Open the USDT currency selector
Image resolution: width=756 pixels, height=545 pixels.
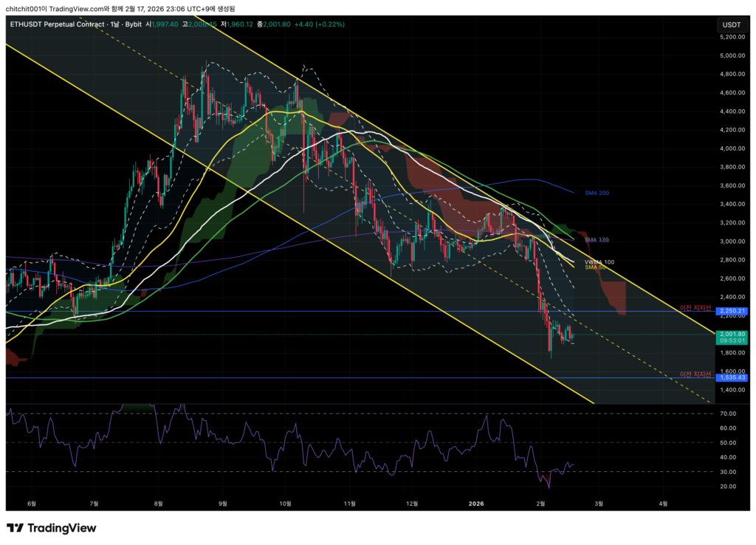point(731,25)
